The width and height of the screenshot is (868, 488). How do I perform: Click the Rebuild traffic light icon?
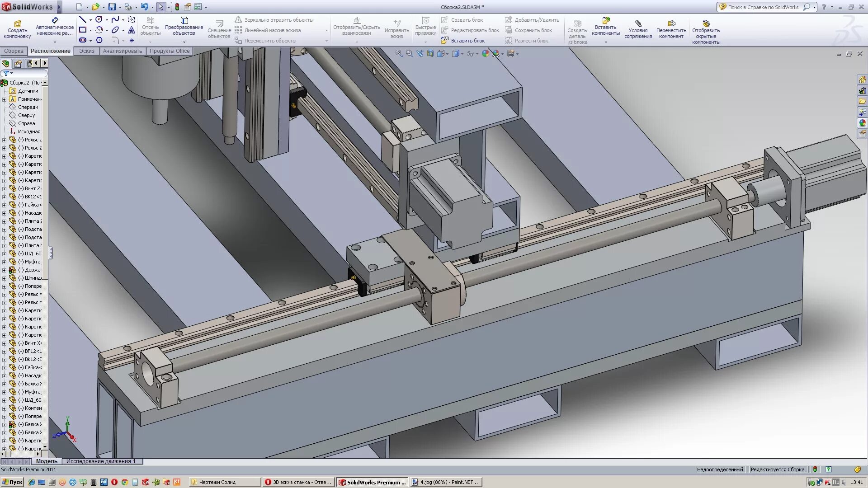click(177, 7)
